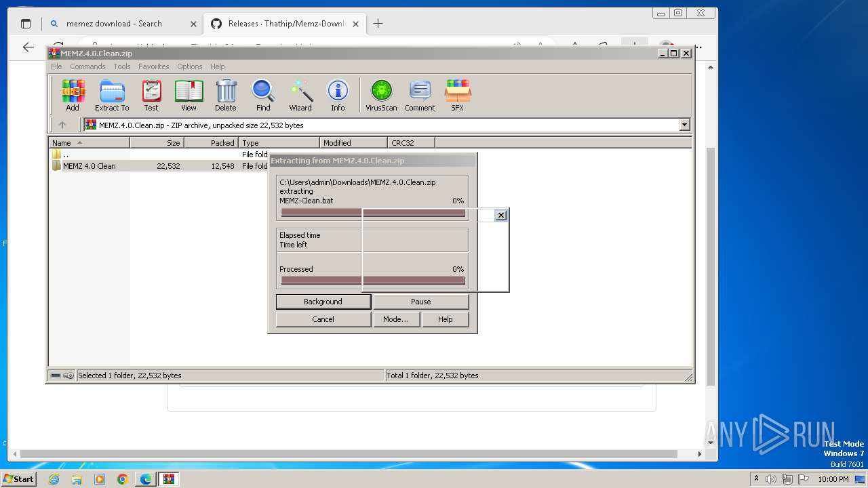Open the Extract To tool

click(112, 95)
